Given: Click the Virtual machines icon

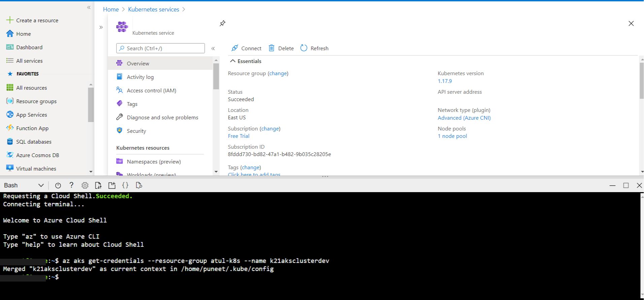Looking at the screenshot, I should [x=10, y=168].
